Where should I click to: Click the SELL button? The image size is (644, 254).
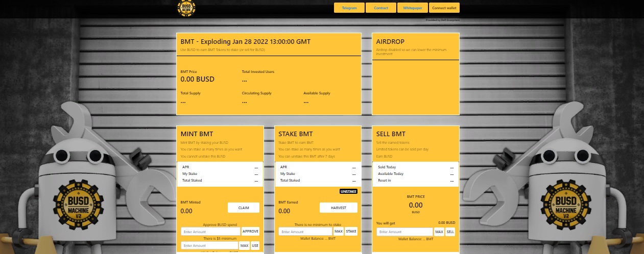click(450, 232)
